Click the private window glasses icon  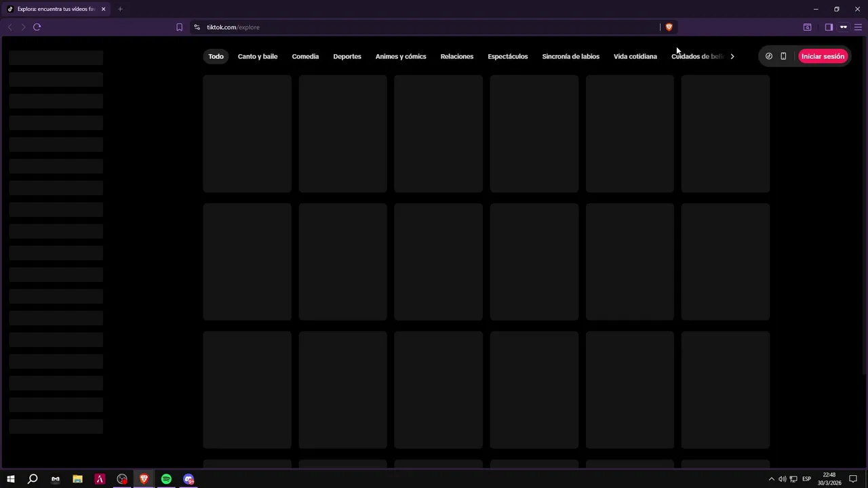pos(844,27)
